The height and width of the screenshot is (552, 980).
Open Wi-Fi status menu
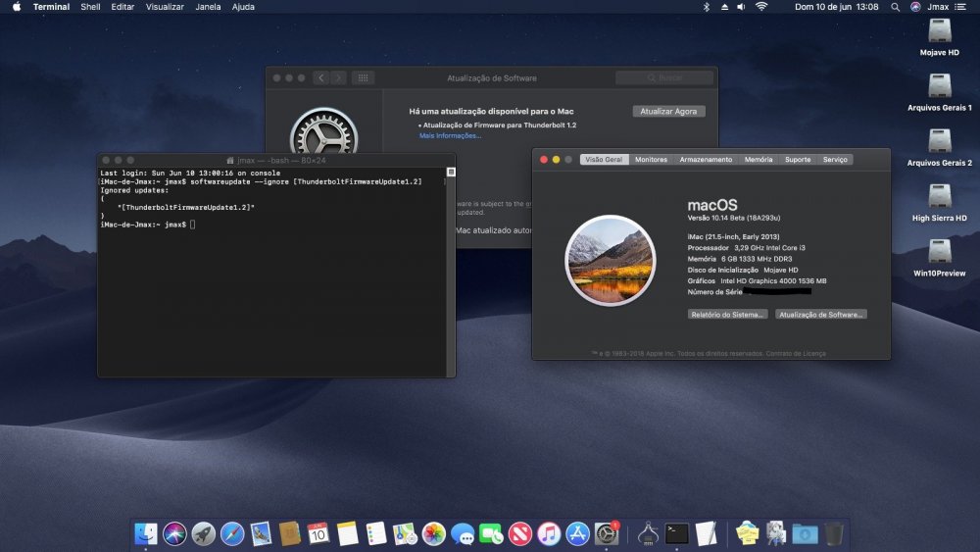pos(761,7)
